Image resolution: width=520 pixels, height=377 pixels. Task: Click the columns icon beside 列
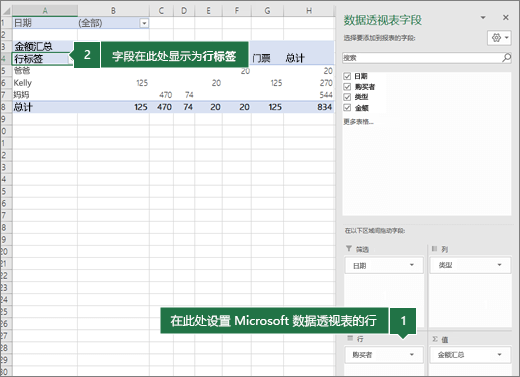(x=434, y=249)
